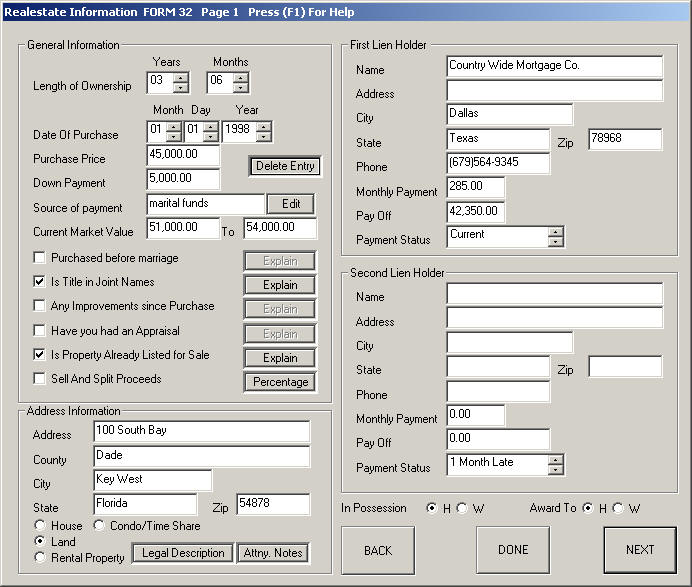This screenshot has height=587, width=692.
Task: Click Second Lien Pay Off field
Action: tap(498, 440)
